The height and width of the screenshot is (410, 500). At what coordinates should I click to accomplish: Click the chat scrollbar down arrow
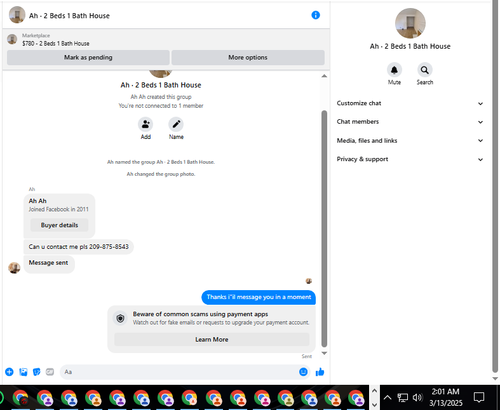324,353
